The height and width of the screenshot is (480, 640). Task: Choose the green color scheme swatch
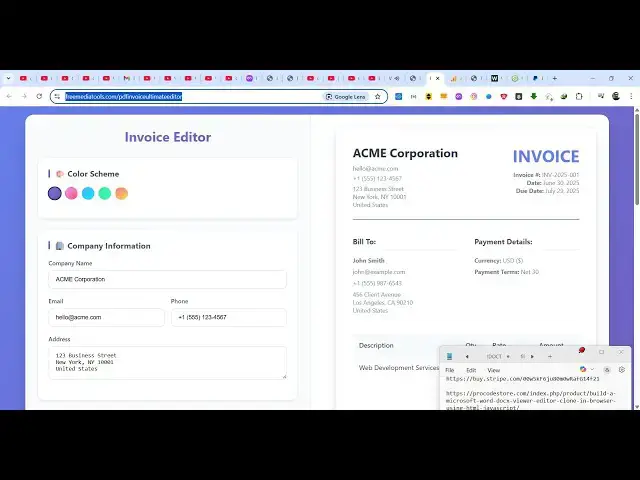(x=105, y=193)
